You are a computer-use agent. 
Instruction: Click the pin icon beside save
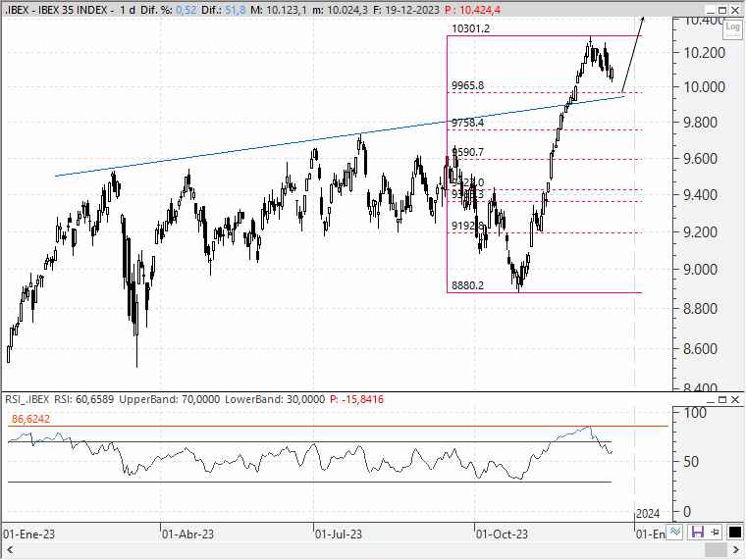(715, 532)
